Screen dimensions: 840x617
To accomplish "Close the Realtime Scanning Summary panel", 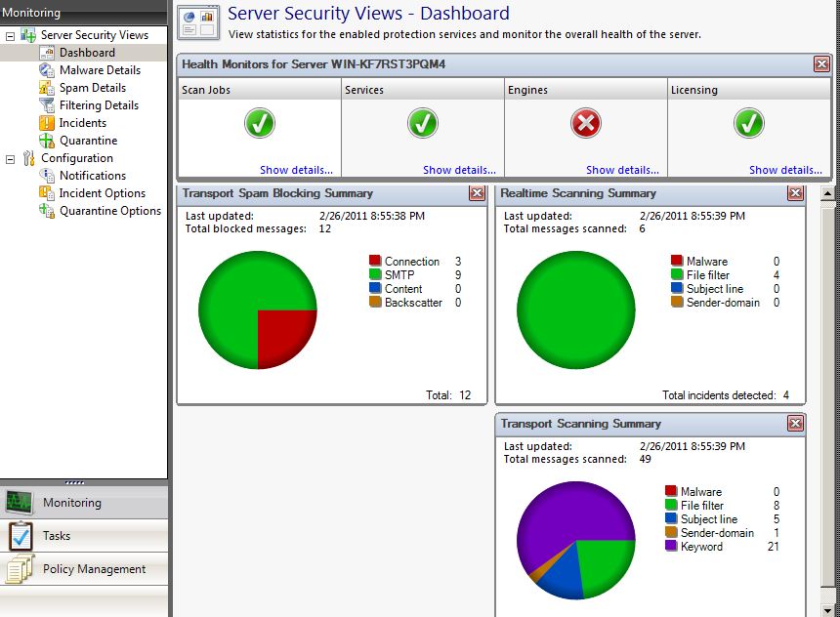I will coord(796,193).
